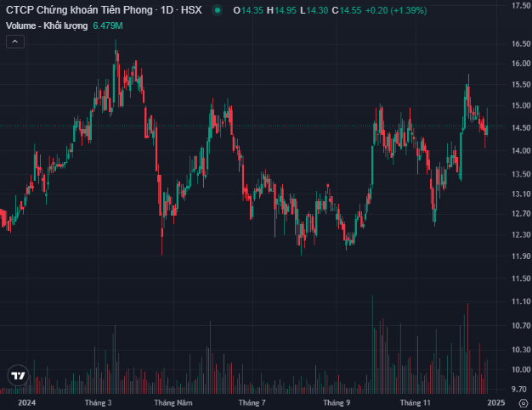Click the 12.30 price scale label

[521, 234]
